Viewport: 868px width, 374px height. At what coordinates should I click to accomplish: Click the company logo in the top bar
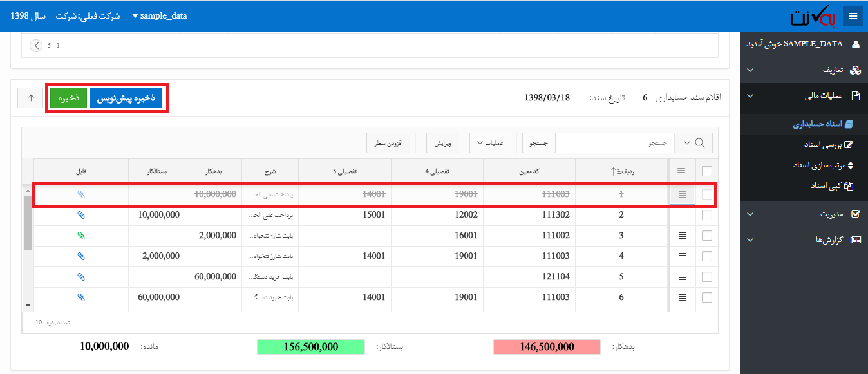tap(813, 16)
